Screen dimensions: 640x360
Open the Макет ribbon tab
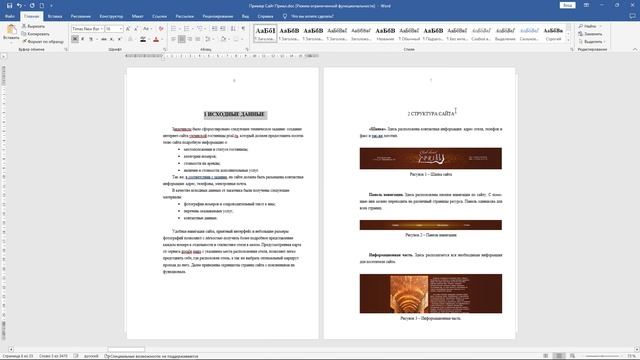pyautogui.click(x=137, y=16)
